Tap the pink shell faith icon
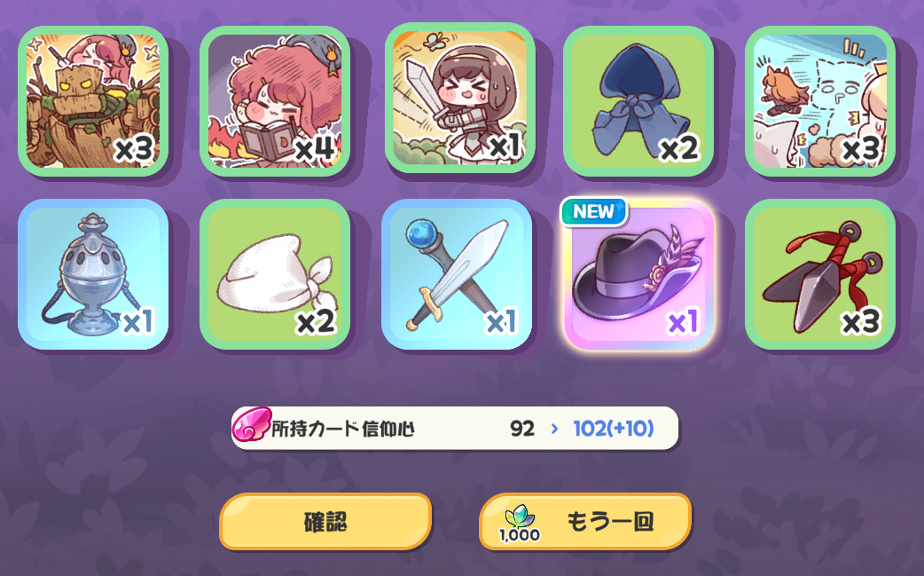The image size is (924, 576). tap(251, 424)
